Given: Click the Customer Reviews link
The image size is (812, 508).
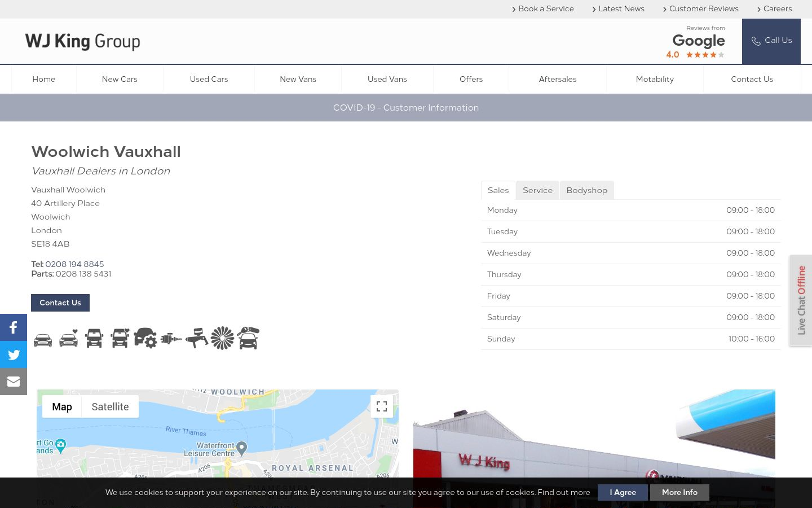Looking at the screenshot, I should pyautogui.click(x=701, y=8).
